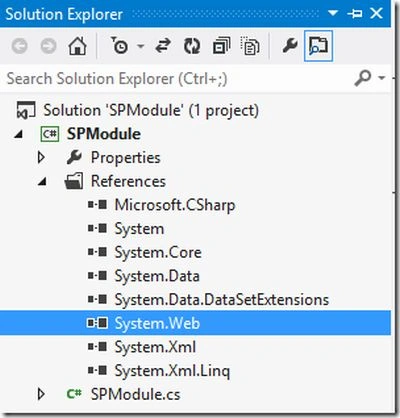The height and width of the screenshot is (418, 400).
Task: Click the Solution Explorer title bar
Action: pos(195,14)
